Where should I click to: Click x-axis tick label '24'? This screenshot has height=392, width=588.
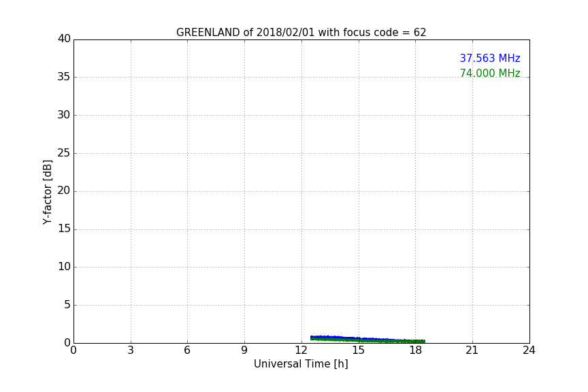tap(529, 350)
